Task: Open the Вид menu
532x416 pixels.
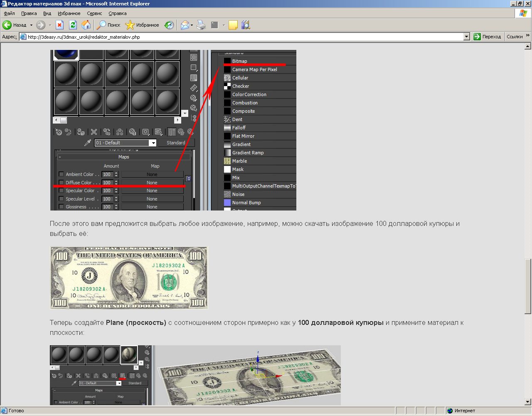Action: tap(47, 13)
